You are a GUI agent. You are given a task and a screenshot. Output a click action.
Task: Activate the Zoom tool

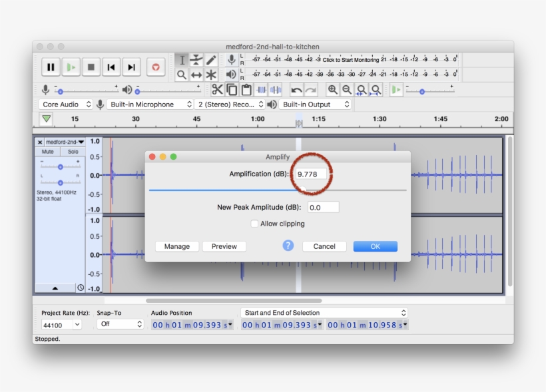point(181,74)
